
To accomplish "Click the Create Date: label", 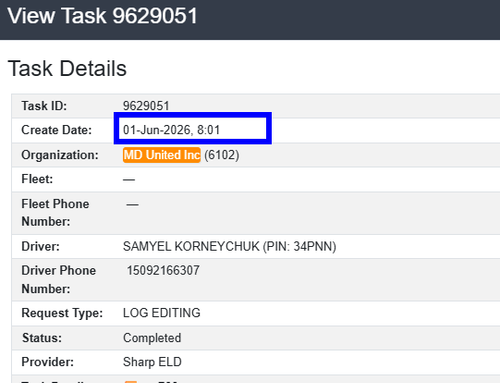I will click(56, 130).
